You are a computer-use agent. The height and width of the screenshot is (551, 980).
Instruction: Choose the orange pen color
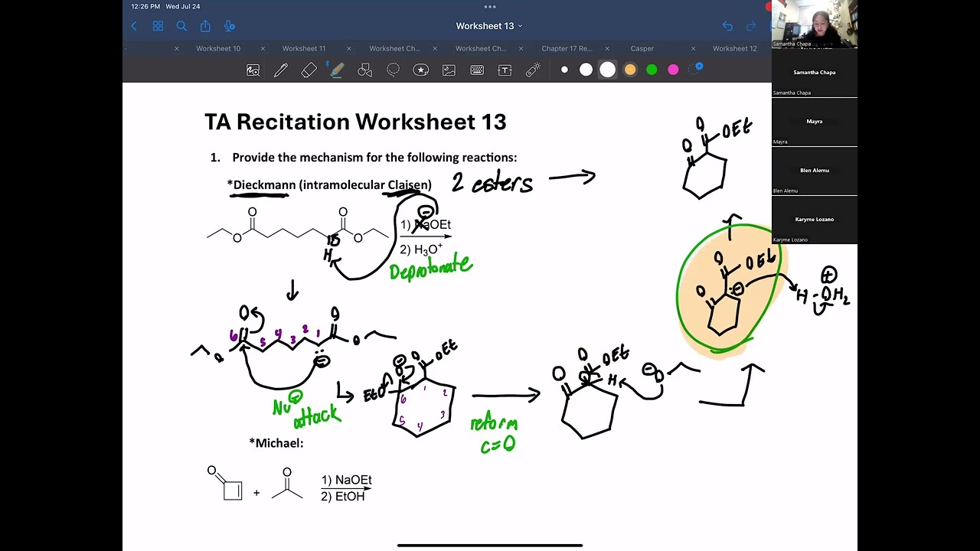point(630,70)
